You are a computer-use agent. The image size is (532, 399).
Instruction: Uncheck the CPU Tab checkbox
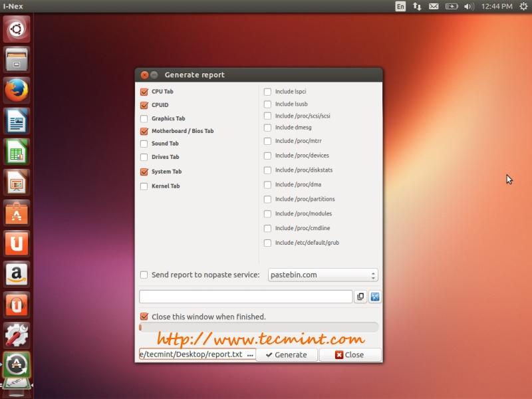tap(144, 92)
